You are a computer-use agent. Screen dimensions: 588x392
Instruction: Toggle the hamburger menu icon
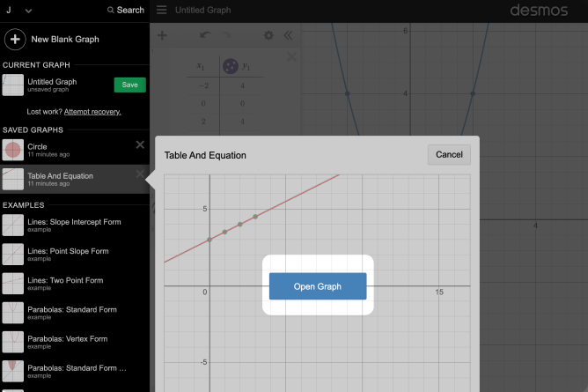point(161,11)
